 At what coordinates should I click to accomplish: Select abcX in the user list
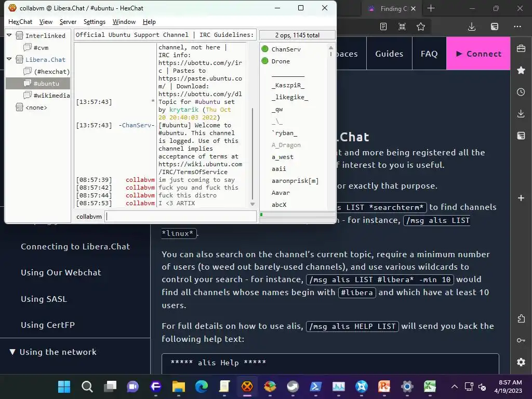pyautogui.click(x=279, y=205)
